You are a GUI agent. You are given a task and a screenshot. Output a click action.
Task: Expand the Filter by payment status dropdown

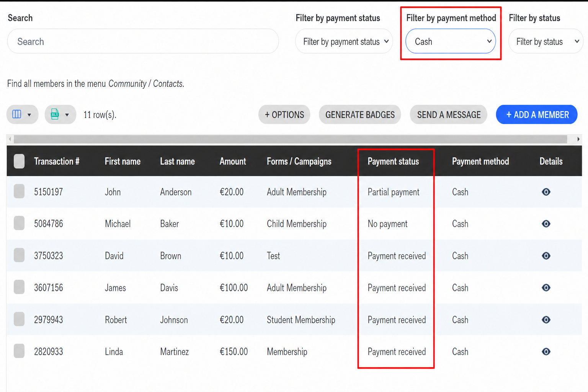tap(344, 41)
